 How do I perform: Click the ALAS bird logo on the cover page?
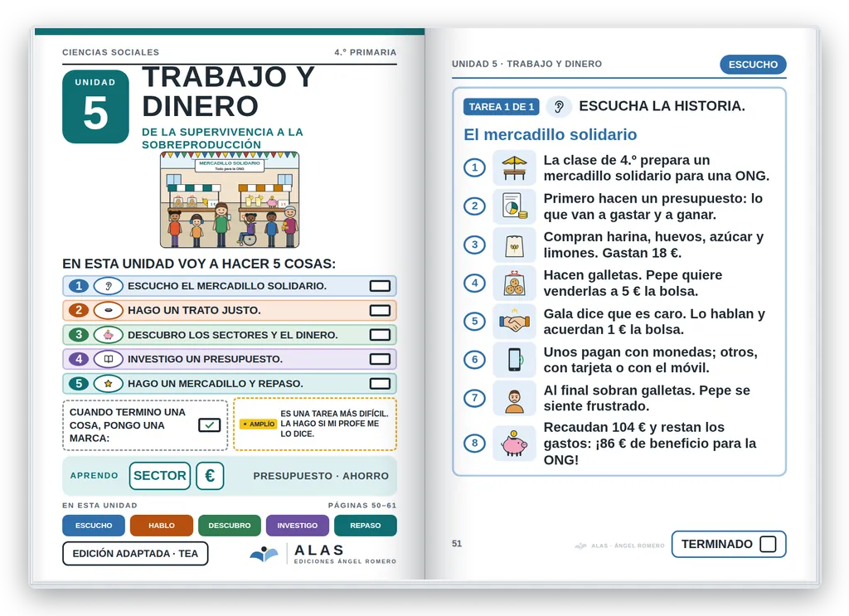[x=264, y=554]
